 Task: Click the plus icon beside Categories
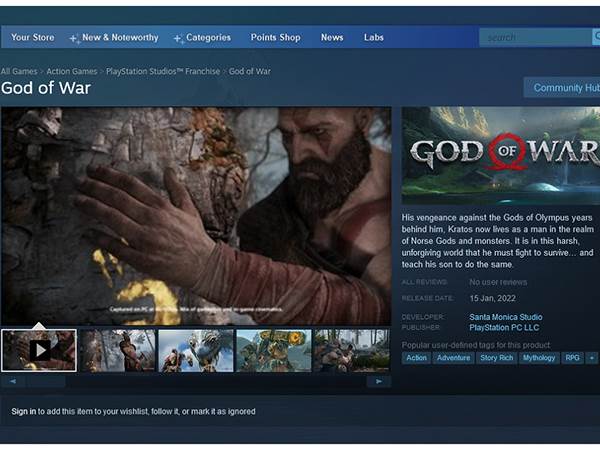point(178,39)
